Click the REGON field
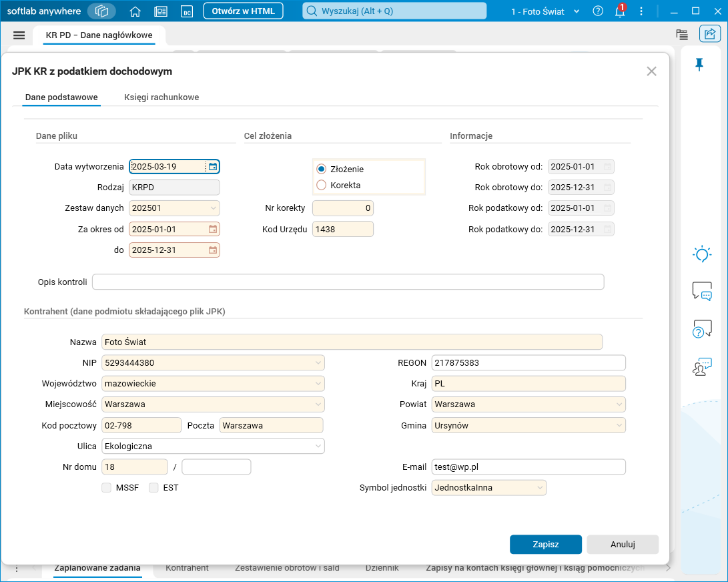Screen dimensions: 728x582 point(528,363)
